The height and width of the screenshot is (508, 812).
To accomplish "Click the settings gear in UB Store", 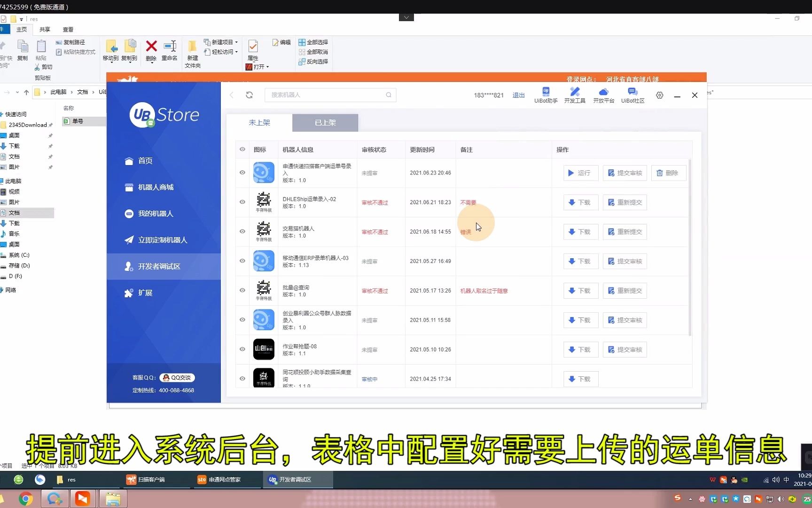I will (660, 95).
